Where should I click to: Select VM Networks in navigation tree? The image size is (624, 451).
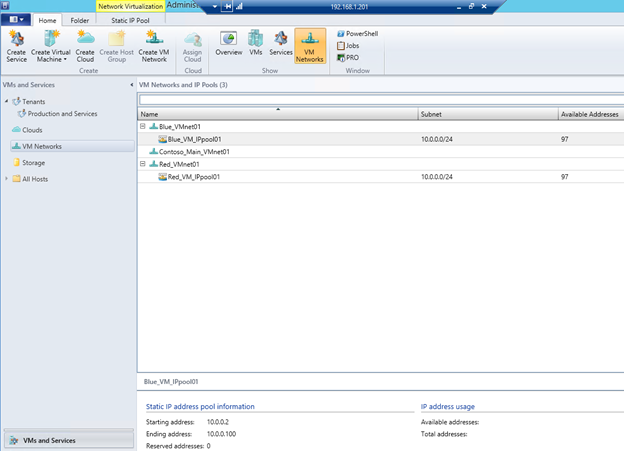[x=72, y=146]
